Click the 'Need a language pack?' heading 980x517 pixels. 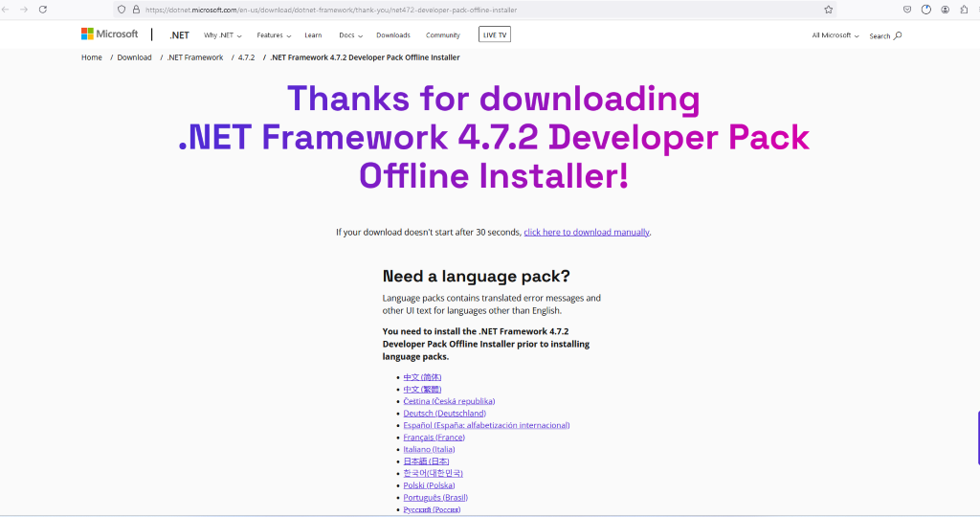(477, 277)
